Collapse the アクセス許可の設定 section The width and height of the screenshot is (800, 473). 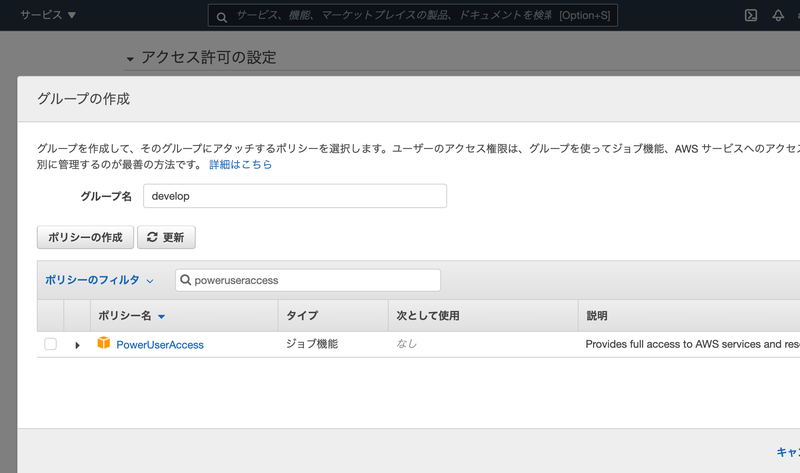click(130, 59)
